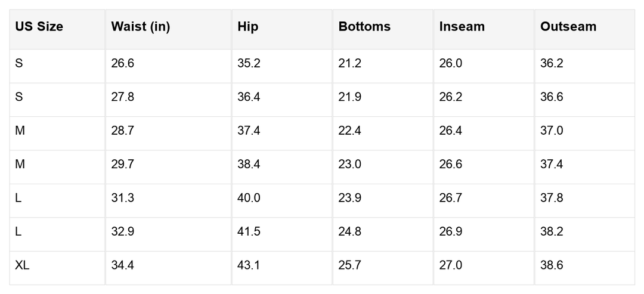Viewport: 644px width, 294px height.
Task: Click the Bottoms column header
Action: (x=364, y=27)
